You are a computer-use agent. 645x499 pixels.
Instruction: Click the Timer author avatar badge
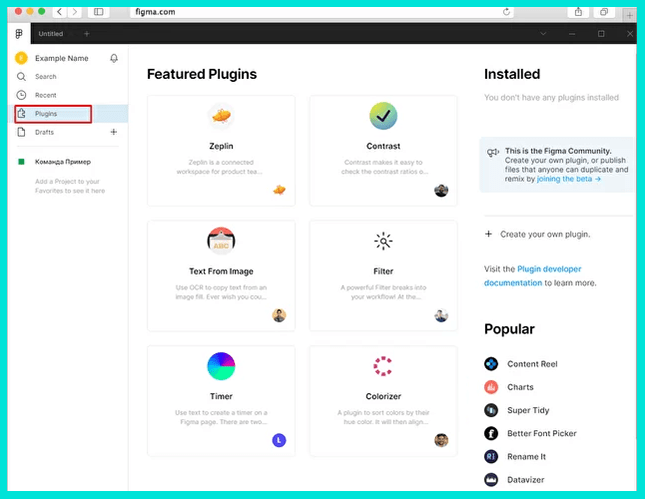pyautogui.click(x=279, y=441)
